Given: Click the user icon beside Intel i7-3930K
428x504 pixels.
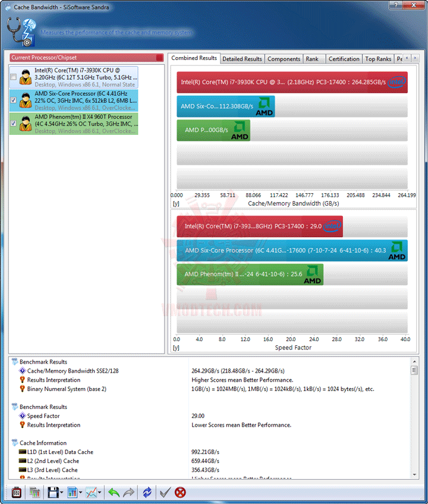Looking at the screenshot, I should point(26,77).
